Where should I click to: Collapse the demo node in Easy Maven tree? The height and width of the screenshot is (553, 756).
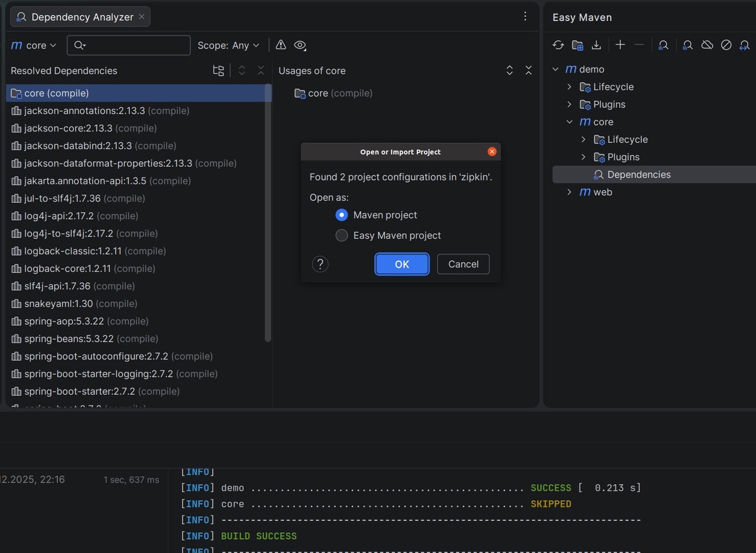point(556,69)
